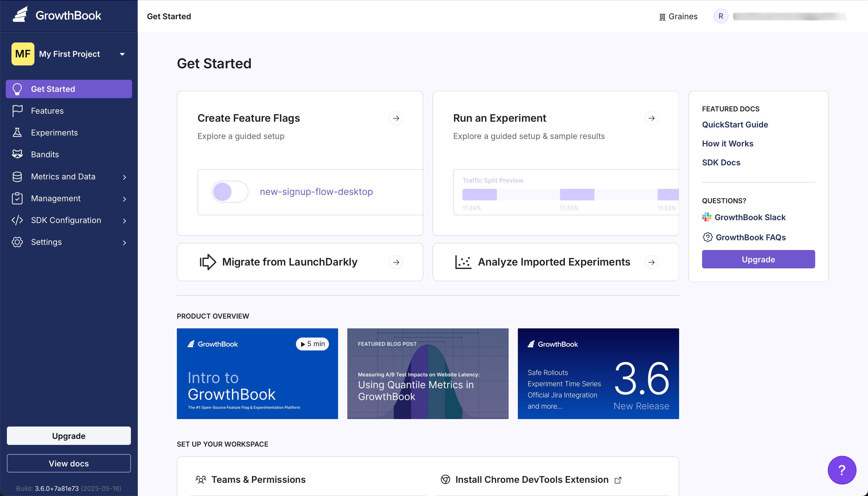The height and width of the screenshot is (496, 868).
Task: Click the scatter chart icon for imported experiments
Action: coord(463,262)
